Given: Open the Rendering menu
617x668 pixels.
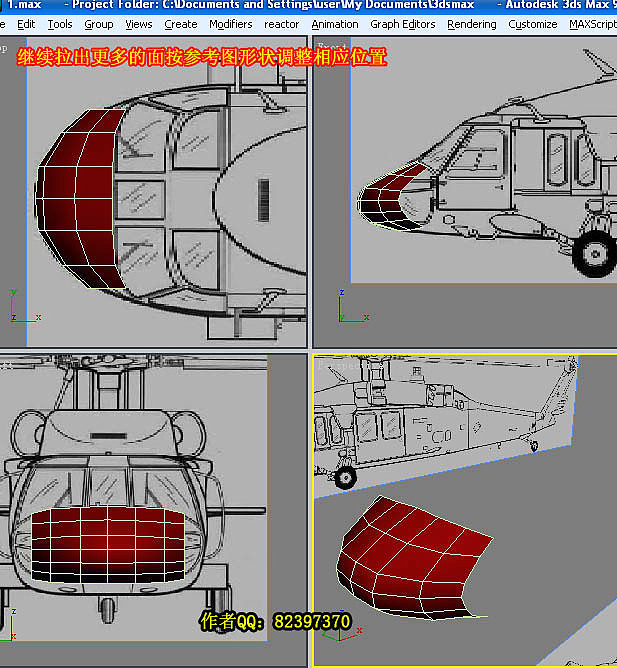Looking at the screenshot, I should coord(472,25).
